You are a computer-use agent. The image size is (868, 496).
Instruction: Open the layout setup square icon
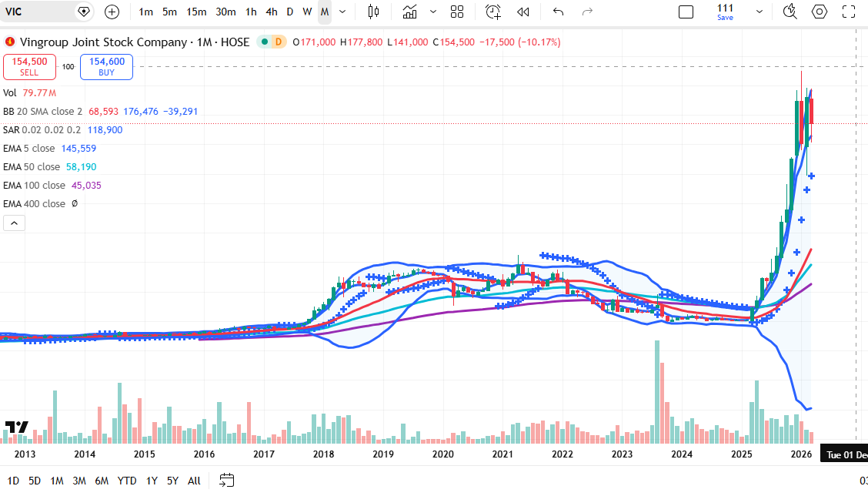click(x=686, y=12)
